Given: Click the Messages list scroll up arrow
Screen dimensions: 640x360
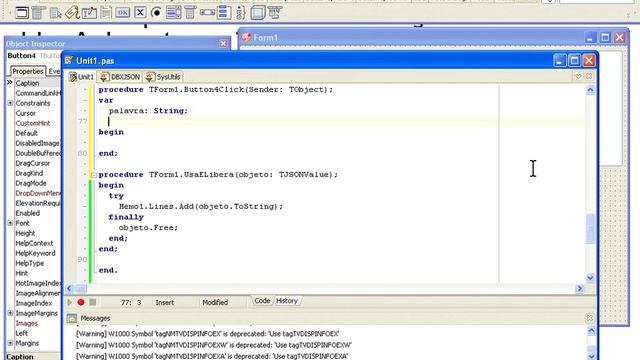Looking at the screenshot, I should [x=591, y=331].
